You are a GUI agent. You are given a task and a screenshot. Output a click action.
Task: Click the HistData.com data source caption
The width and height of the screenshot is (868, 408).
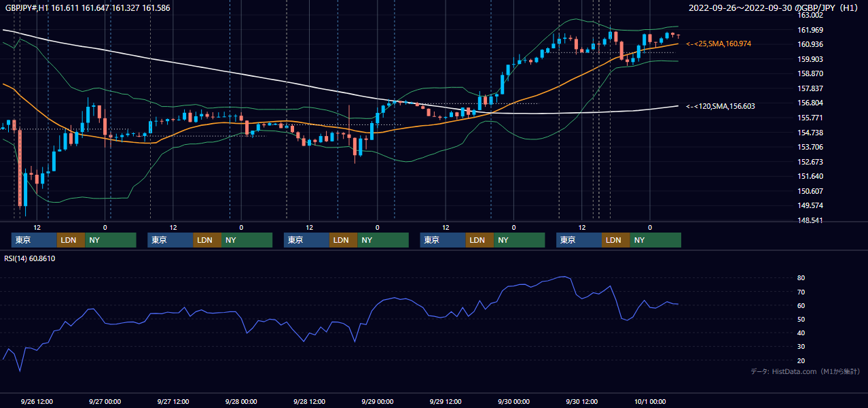coord(806,372)
